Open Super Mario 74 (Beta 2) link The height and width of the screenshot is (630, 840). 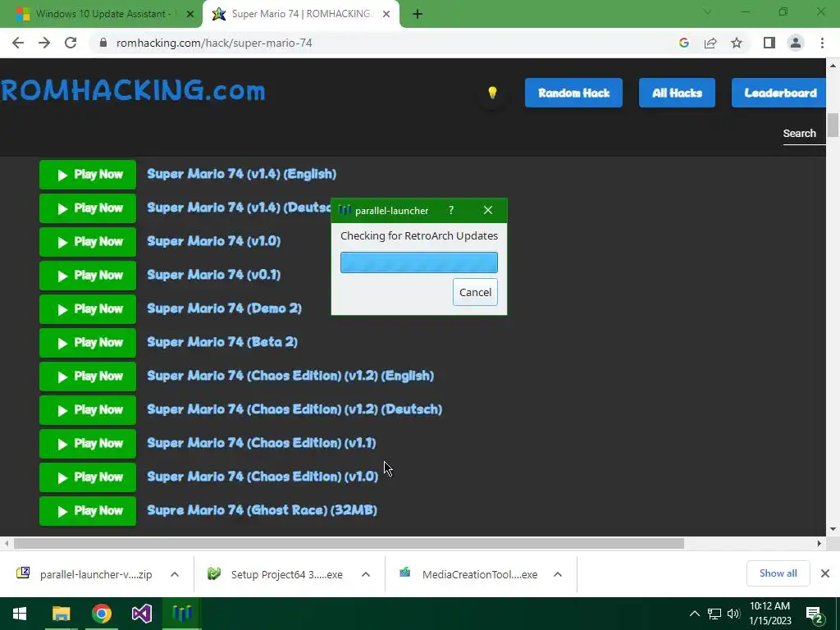coord(221,342)
